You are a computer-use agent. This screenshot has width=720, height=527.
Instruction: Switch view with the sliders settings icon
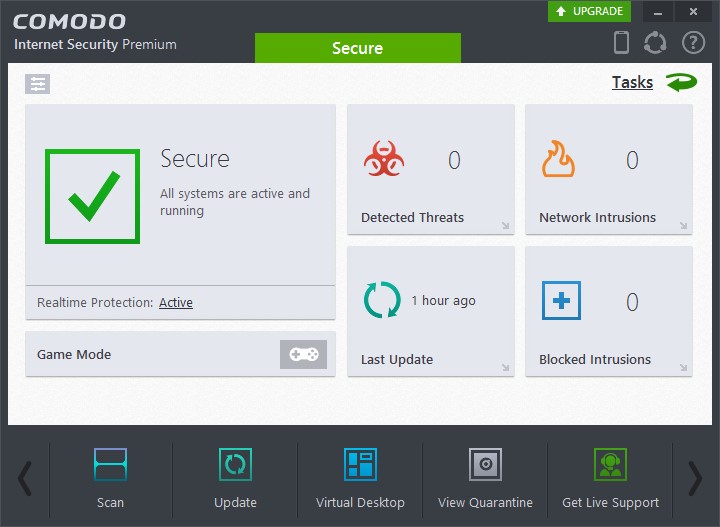(38, 84)
